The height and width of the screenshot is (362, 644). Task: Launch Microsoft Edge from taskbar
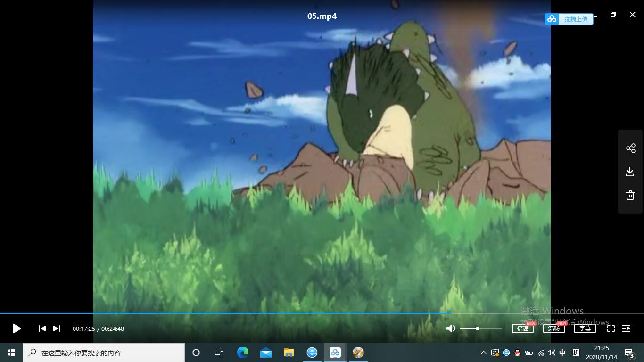click(x=242, y=353)
